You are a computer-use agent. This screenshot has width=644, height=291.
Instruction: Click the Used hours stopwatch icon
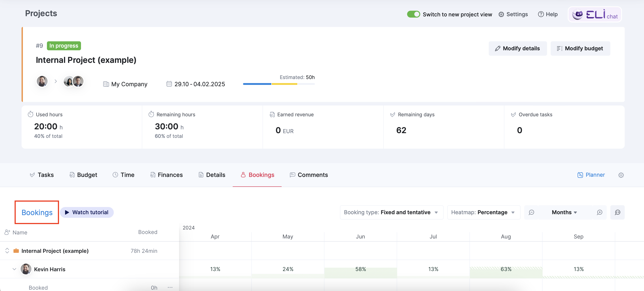(x=31, y=114)
